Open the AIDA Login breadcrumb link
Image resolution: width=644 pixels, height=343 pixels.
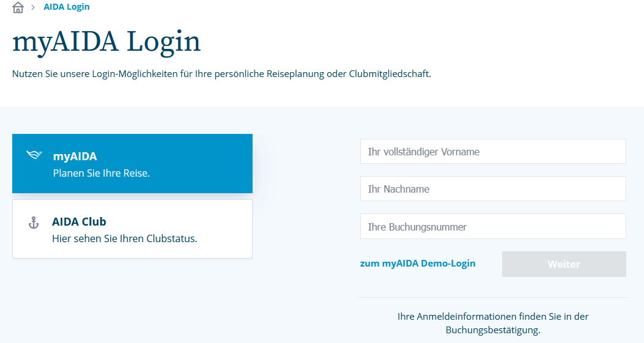[67, 7]
